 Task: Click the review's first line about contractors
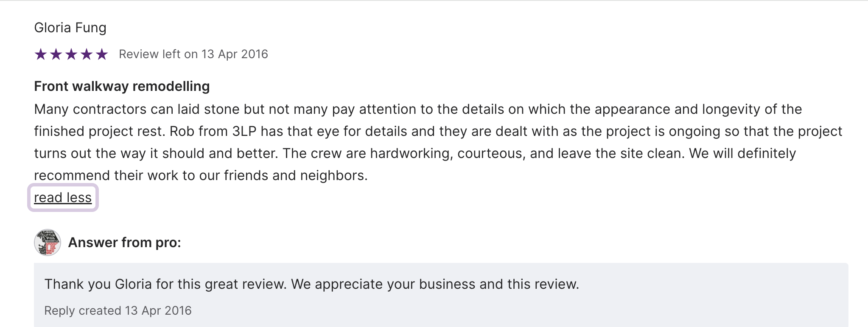pyautogui.click(x=418, y=109)
